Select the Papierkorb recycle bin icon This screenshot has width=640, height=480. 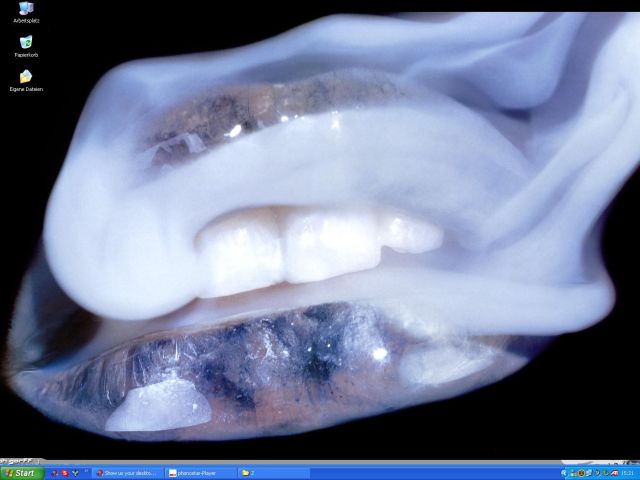(x=26, y=42)
